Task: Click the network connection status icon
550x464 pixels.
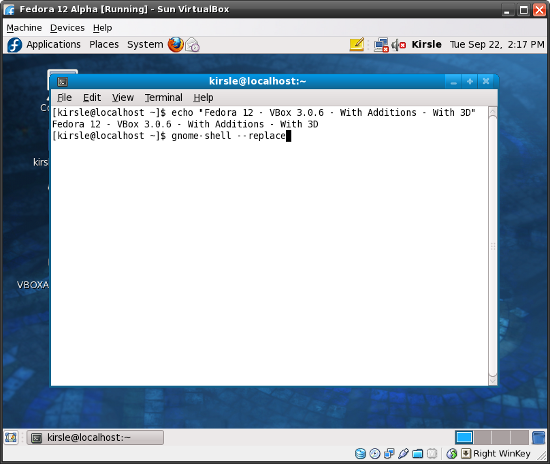Action: click(381, 45)
